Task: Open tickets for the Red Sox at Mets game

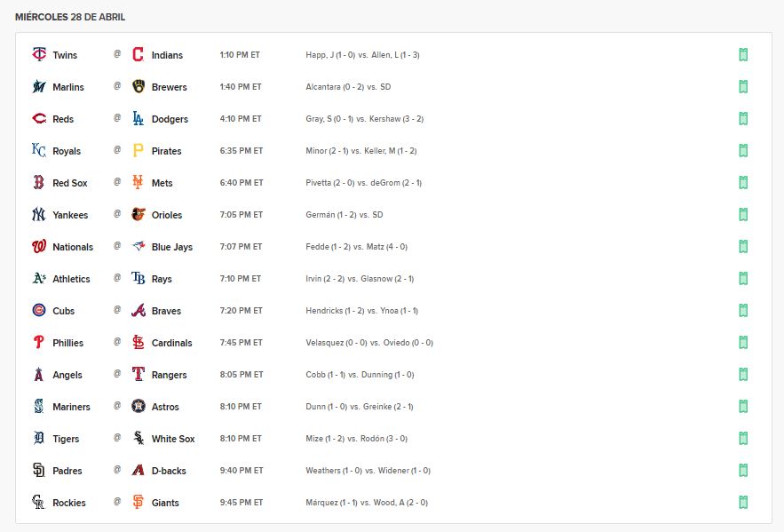Action: point(743,182)
